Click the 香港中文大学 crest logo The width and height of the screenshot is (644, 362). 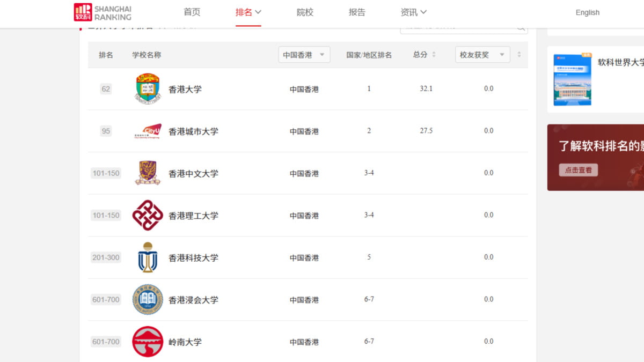coord(148,173)
